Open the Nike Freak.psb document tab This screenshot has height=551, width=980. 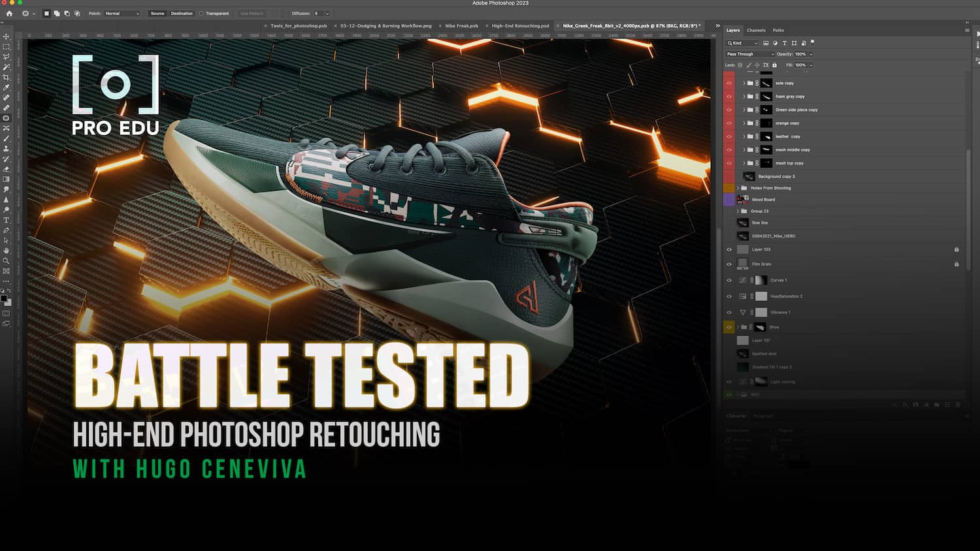(461, 26)
